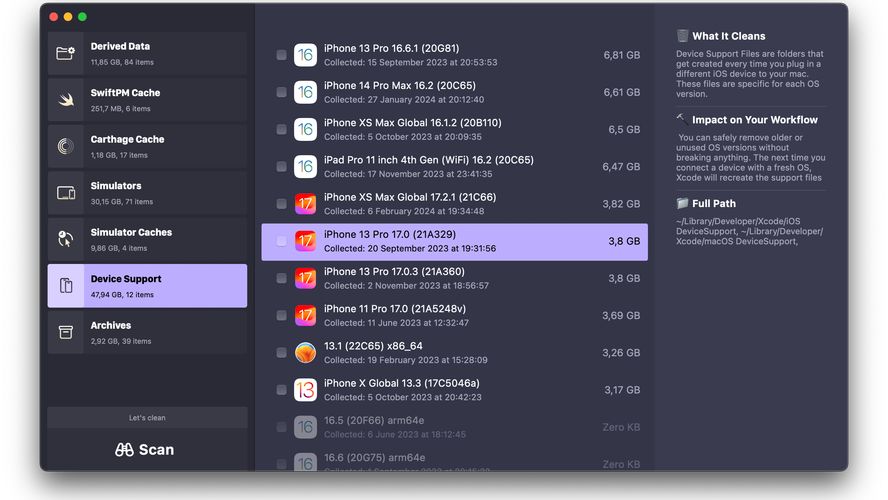Click iOS 17 icon for iPhone XS Max 17.2.1
Viewport: 888px width, 500px height.
click(x=305, y=204)
